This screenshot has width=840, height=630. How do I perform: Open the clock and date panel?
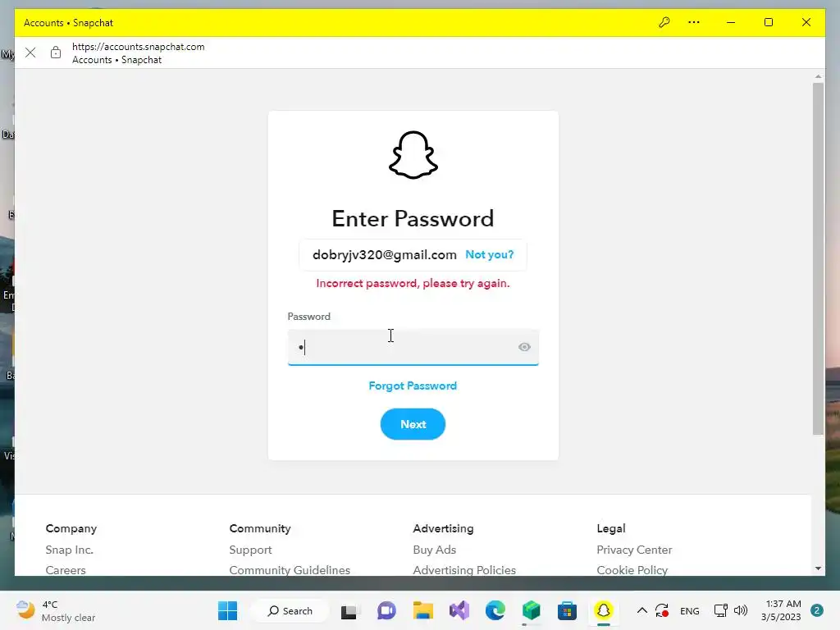tap(782, 610)
